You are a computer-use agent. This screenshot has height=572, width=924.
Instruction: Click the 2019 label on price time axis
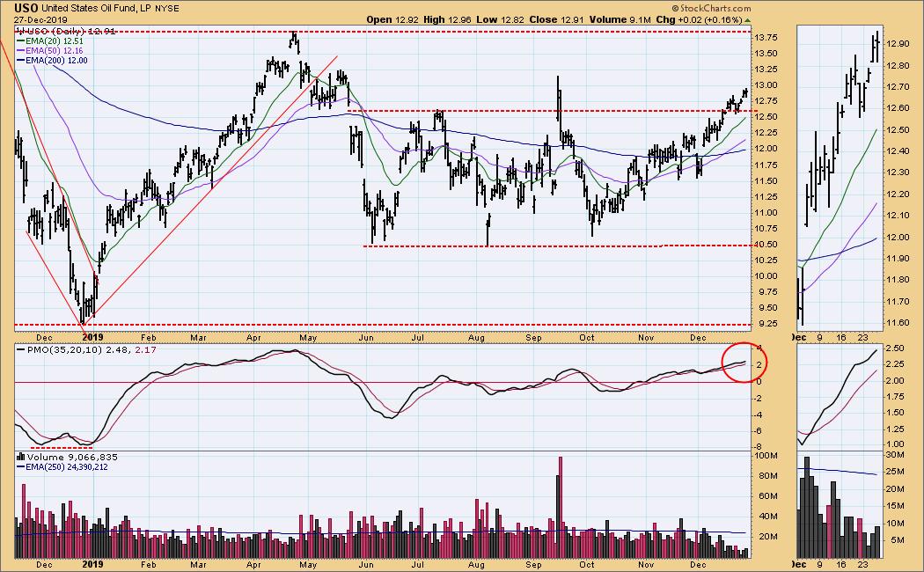(x=93, y=335)
